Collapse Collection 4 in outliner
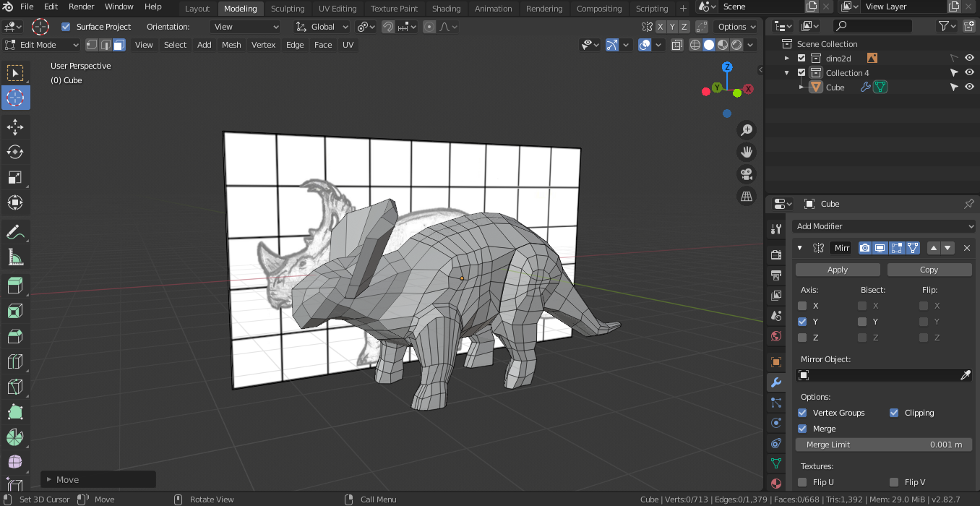 [787, 73]
